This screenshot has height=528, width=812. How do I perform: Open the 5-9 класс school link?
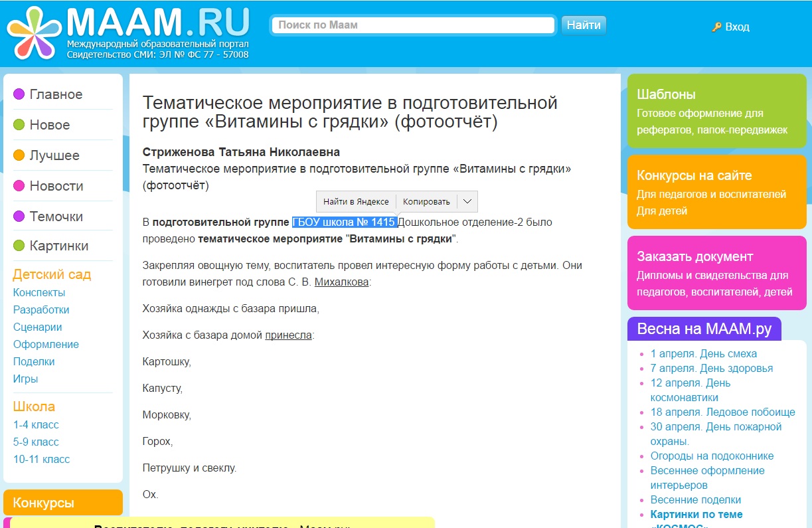point(36,442)
